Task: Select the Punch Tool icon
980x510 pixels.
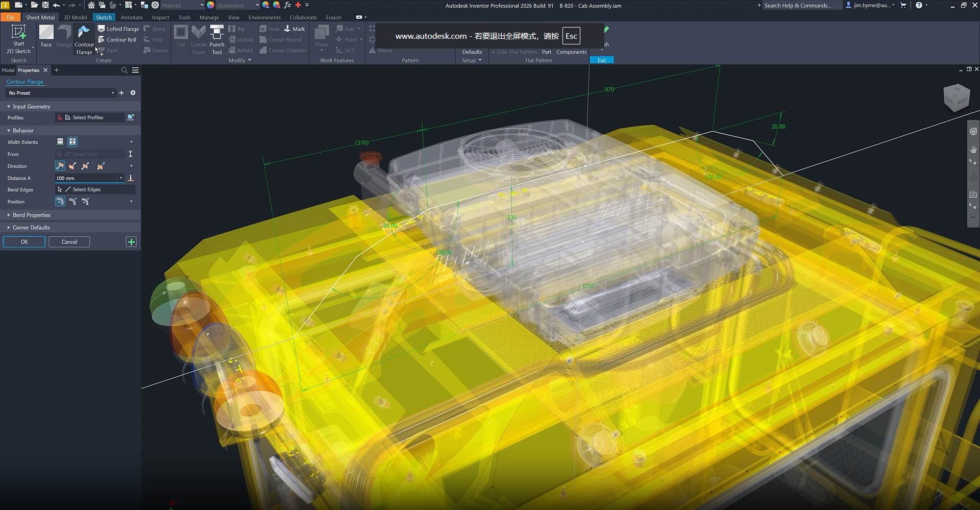Action: pyautogui.click(x=217, y=39)
